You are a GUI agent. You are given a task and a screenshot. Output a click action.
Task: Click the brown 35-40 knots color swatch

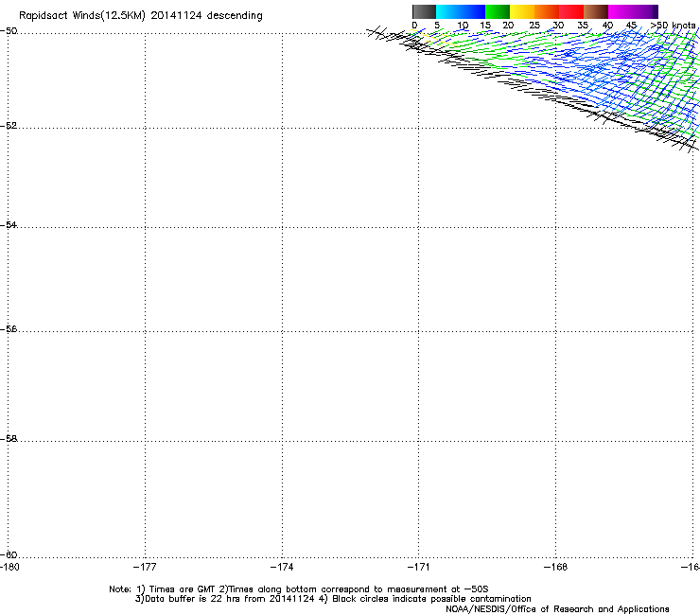point(596,11)
